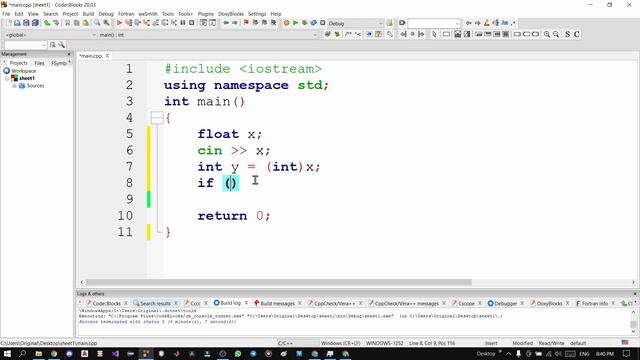Screen dimensions: 640x360
Task: Click the Open file toolbar icon
Action: pos(17,23)
